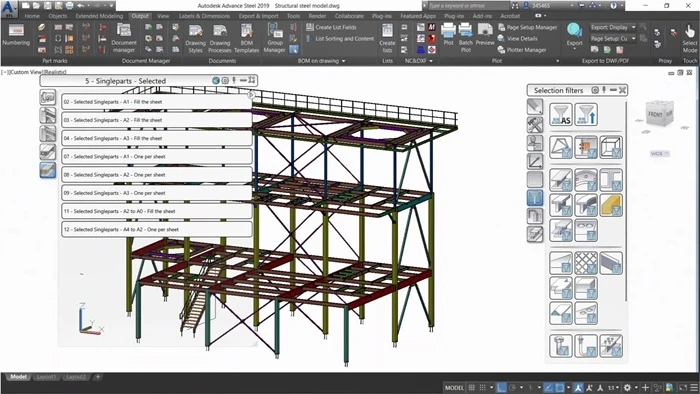This screenshot has width=700, height=394.
Task: Open the Document manager
Action: 124,38
